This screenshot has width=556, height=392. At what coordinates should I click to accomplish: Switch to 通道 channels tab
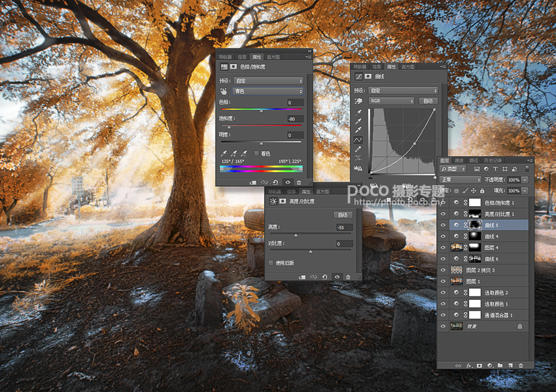459,160
